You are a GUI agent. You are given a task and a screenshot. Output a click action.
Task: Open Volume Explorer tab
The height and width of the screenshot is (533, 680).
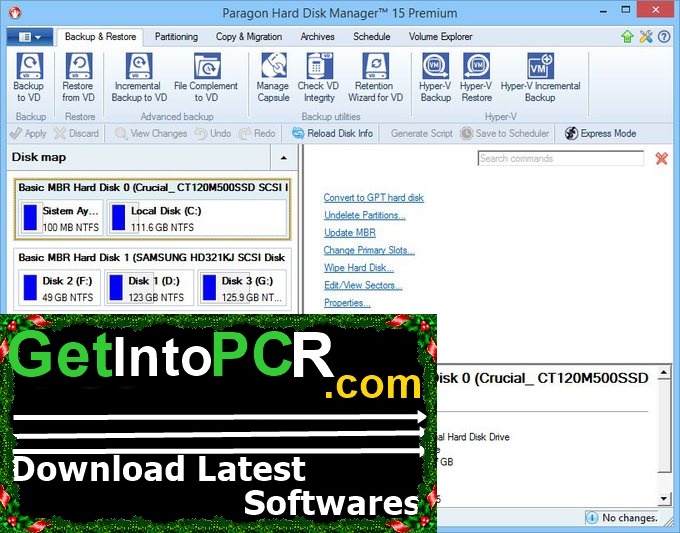(x=441, y=37)
